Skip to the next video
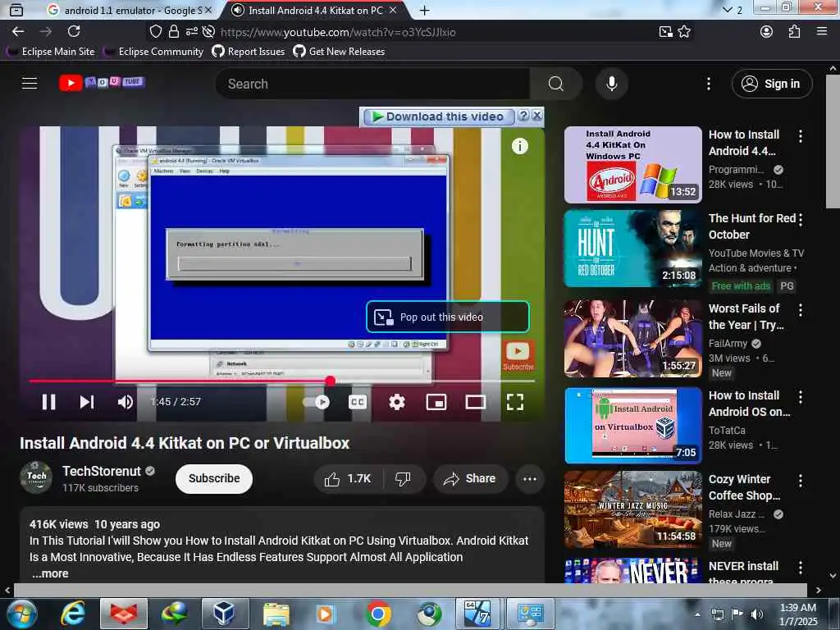 pos(87,402)
